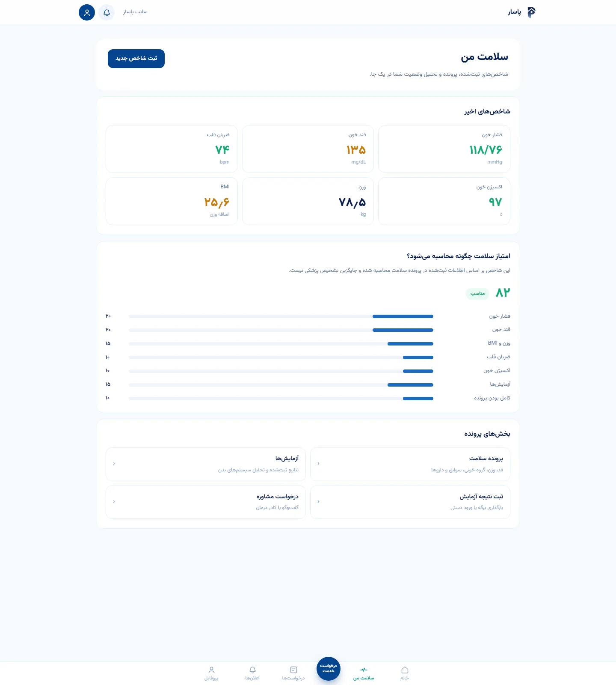
Task: Open the درخواست مشاوره card
Action: (x=206, y=502)
